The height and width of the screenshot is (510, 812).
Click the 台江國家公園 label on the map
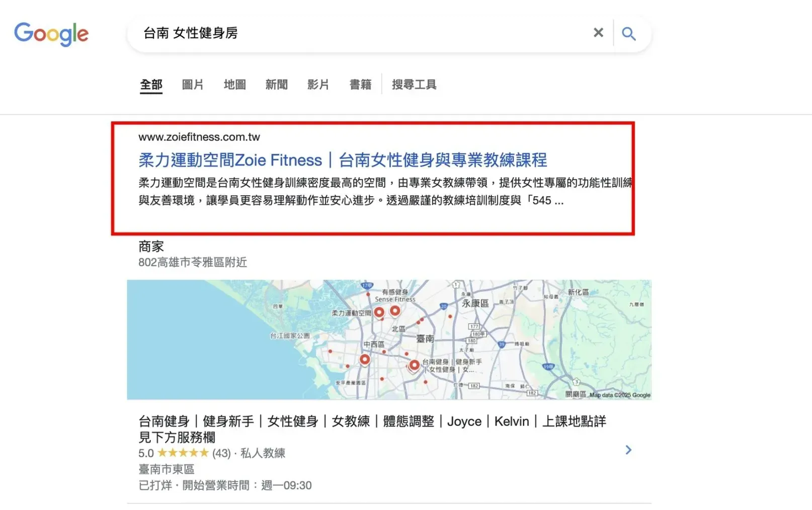[290, 335]
